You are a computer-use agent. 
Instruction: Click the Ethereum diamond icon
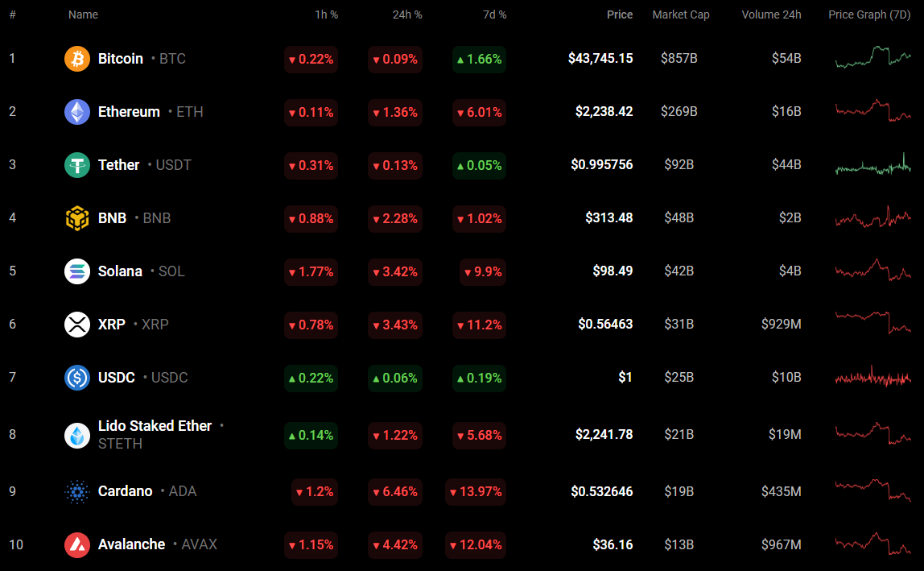pyautogui.click(x=77, y=112)
